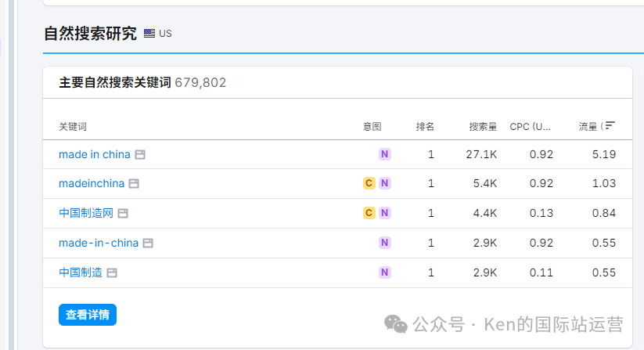
Task: Click C intent badge in 'madeinchina' row
Action: (x=369, y=183)
